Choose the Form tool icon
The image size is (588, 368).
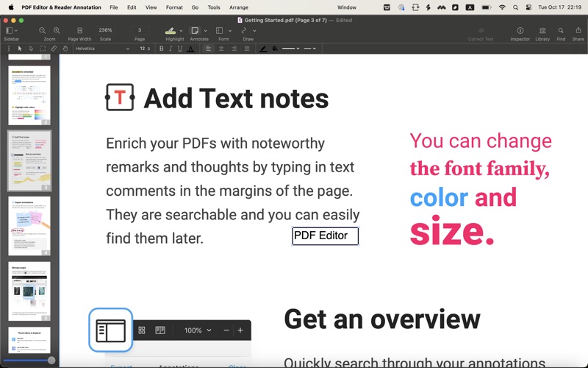click(219, 30)
